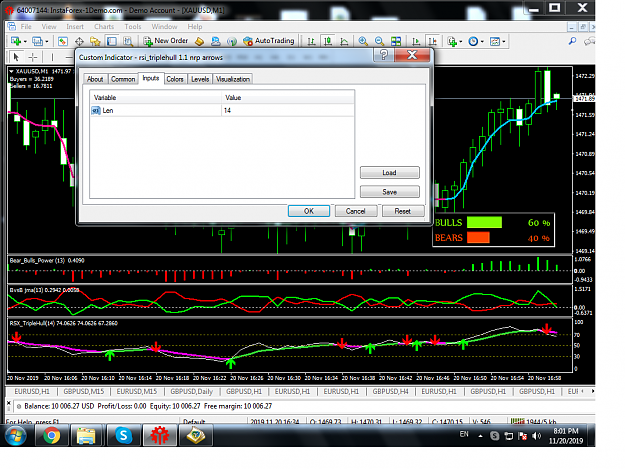Select the vertical line drawing tool
Screen dimensions: 625x469
(52, 57)
